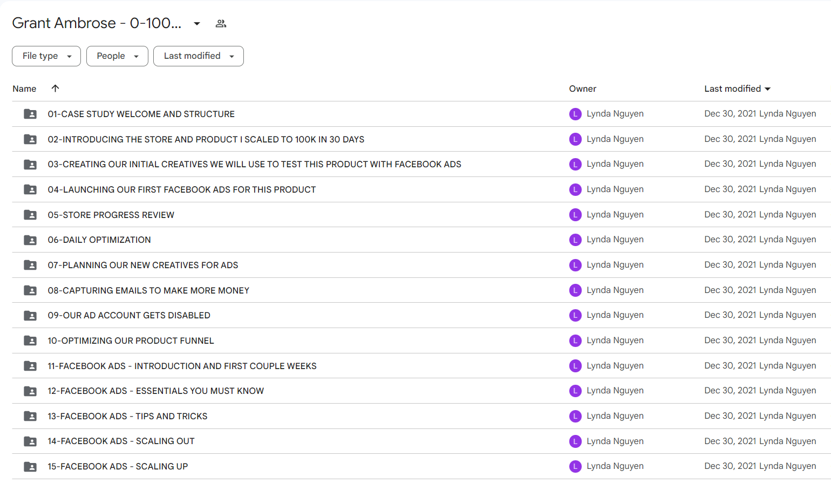Click Lynda Nguyen's avatar in the 01-CASE STUDY row
Screen dimensions: 831x504
coord(575,114)
